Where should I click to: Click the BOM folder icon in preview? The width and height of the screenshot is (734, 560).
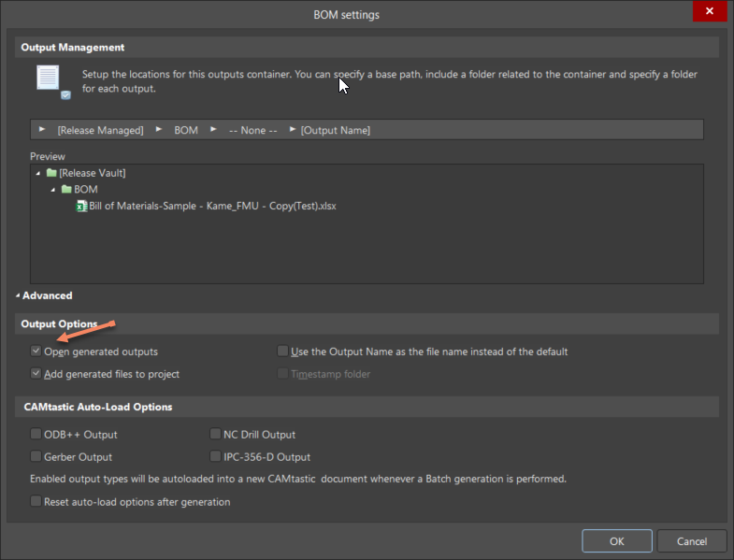[66, 189]
